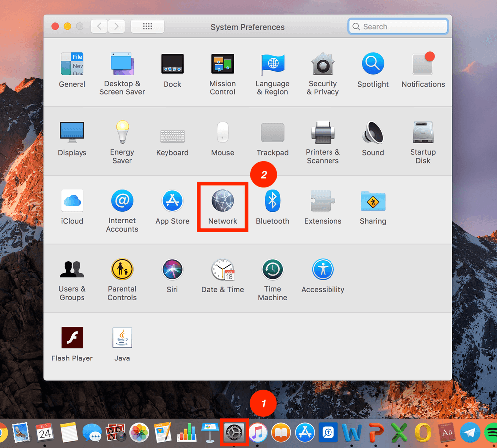This screenshot has width=497, height=448.
Task: Focus the Search field
Action: pyautogui.click(x=398, y=27)
